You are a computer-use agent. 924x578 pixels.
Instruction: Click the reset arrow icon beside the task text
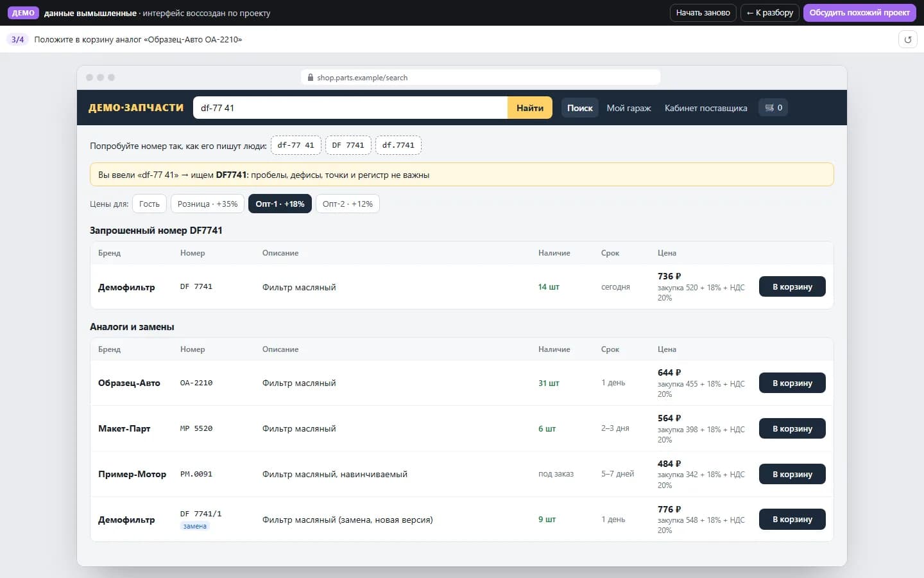[907, 39]
